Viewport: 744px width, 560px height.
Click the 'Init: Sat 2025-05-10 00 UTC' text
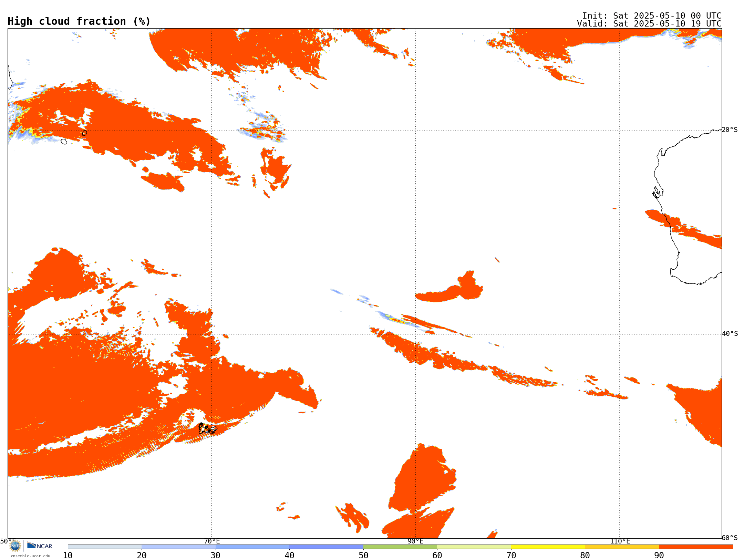point(652,16)
